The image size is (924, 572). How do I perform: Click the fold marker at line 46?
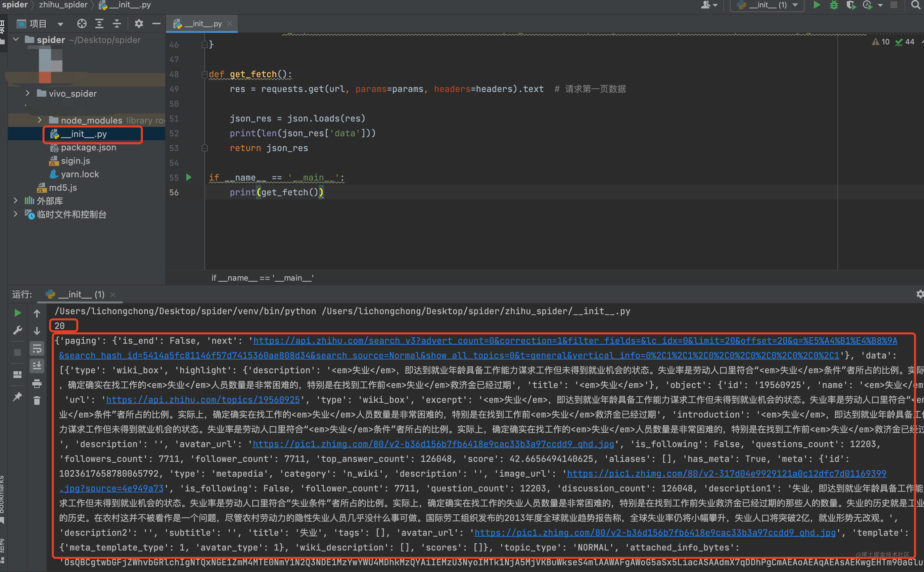(x=205, y=44)
